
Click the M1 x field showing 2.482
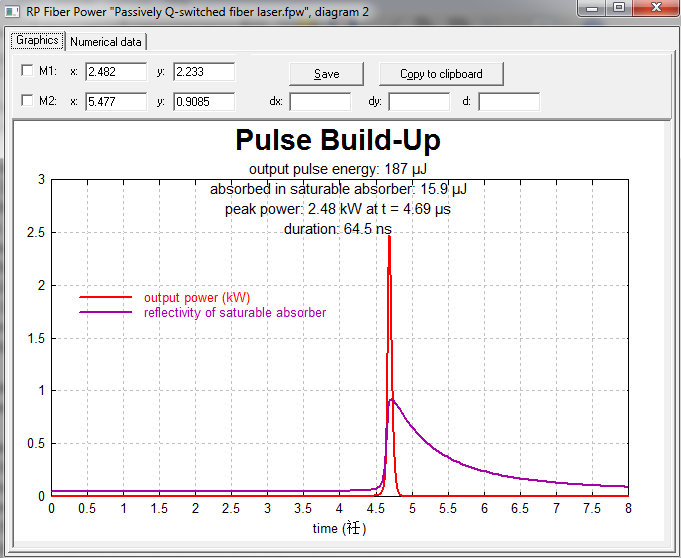click(x=116, y=72)
